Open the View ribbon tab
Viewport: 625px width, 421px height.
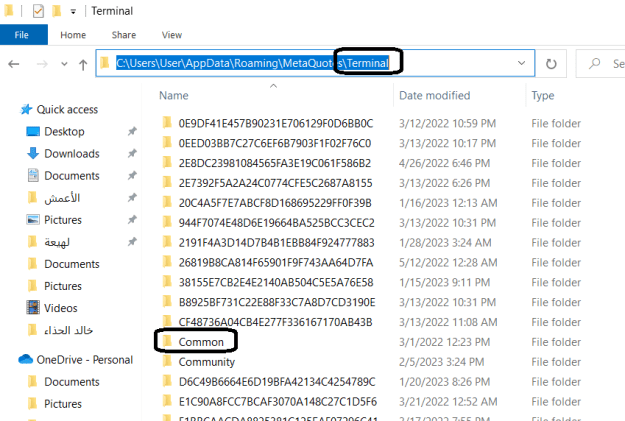tap(172, 35)
